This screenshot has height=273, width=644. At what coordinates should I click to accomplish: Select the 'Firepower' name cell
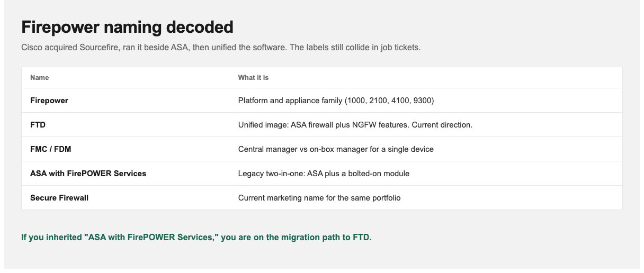click(x=49, y=101)
